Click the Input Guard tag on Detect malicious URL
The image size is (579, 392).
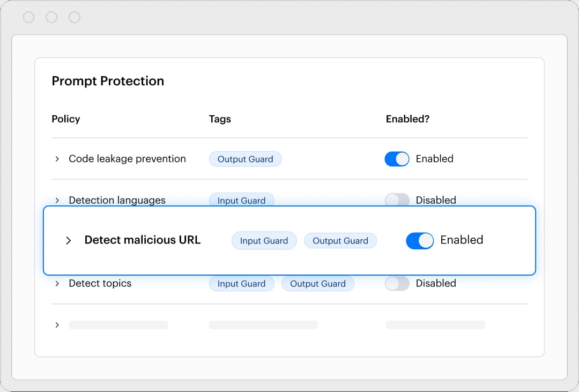click(264, 240)
